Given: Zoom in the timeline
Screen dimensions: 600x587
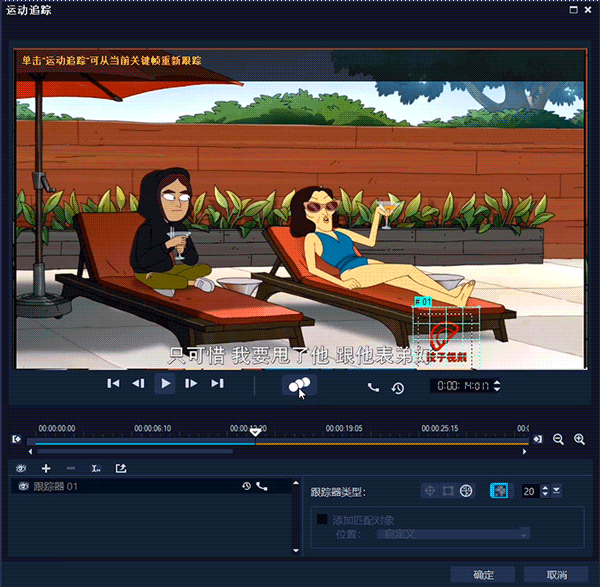Looking at the screenshot, I should click(x=579, y=439).
